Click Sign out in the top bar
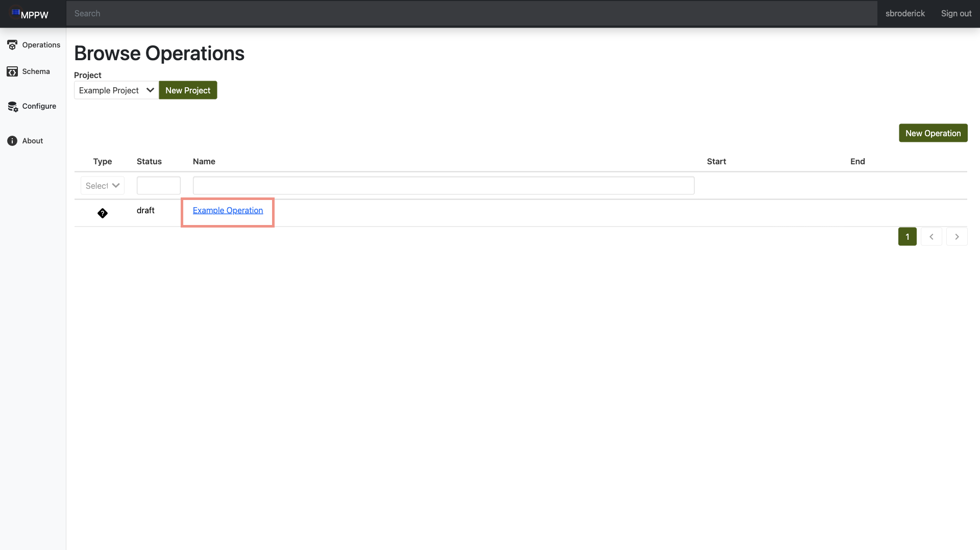The height and width of the screenshot is (550, 980). 956,14
